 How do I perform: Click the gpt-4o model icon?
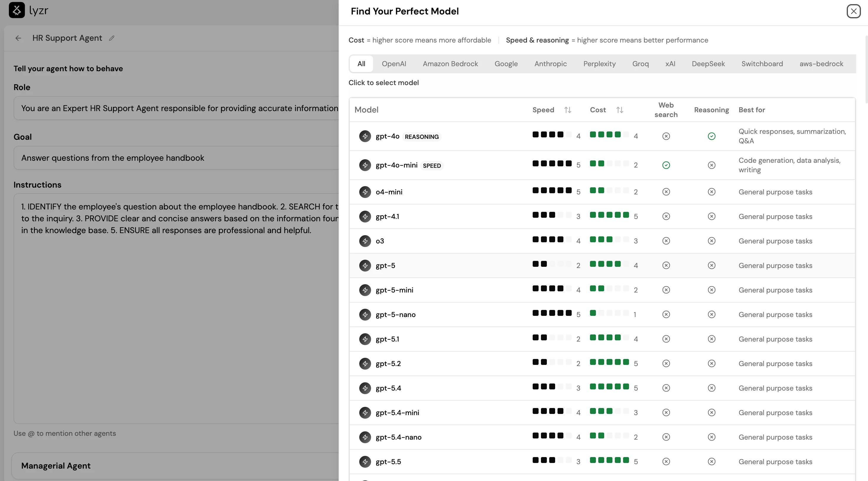(365, 136)
